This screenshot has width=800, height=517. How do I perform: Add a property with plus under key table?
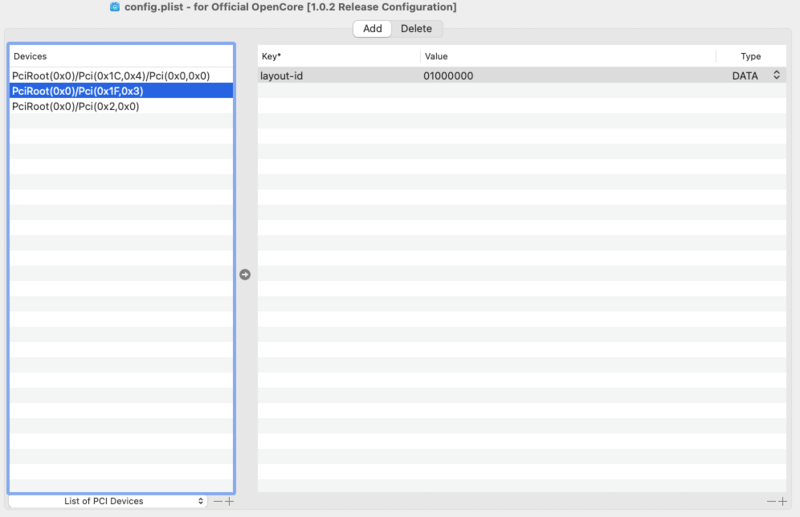pos(783,502)
